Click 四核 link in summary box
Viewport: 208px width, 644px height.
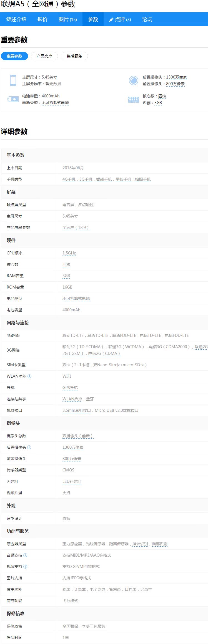162,96
